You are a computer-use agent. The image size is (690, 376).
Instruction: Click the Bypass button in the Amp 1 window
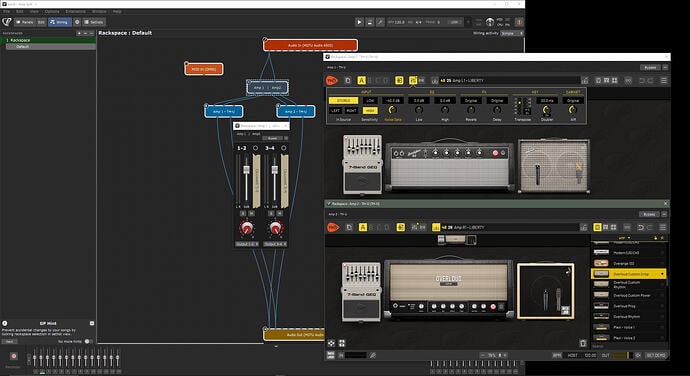650,67
